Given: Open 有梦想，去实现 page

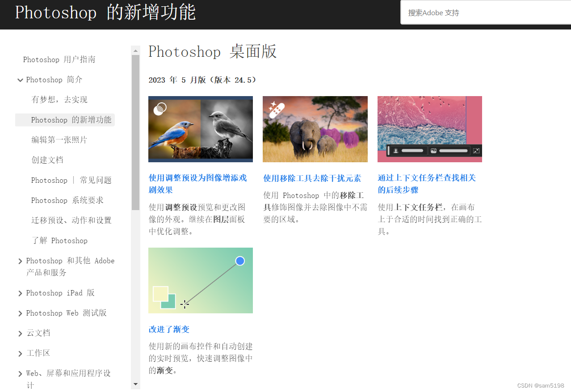Looking at the screenshot, I should point(59,100).
